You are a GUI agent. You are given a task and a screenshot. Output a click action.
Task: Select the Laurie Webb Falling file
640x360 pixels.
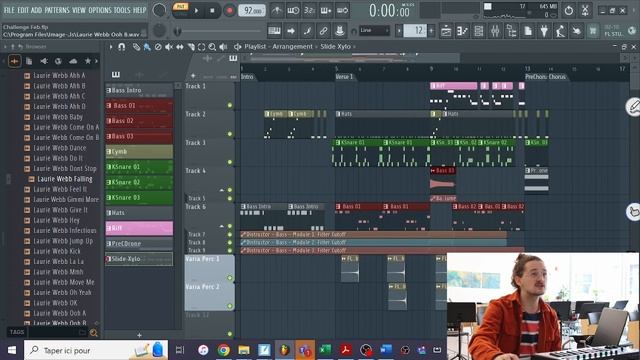click(x=64, y=179)
